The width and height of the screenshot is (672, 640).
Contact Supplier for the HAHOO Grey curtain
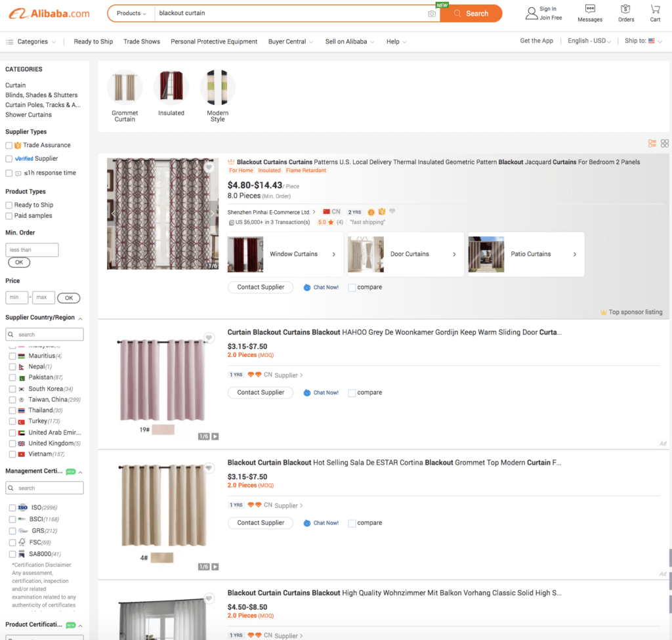click(261, 393)
